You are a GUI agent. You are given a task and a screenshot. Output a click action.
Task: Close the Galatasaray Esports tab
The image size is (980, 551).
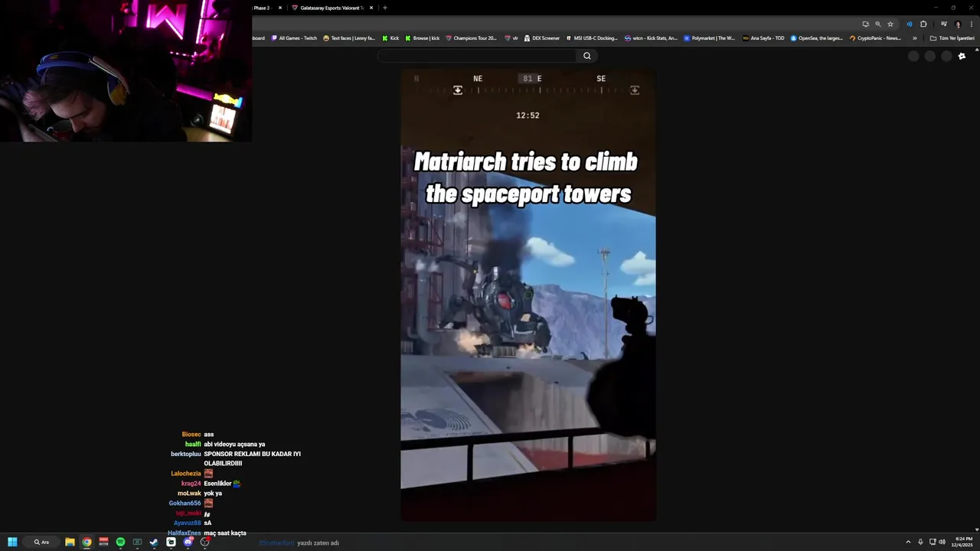[371, 8]
